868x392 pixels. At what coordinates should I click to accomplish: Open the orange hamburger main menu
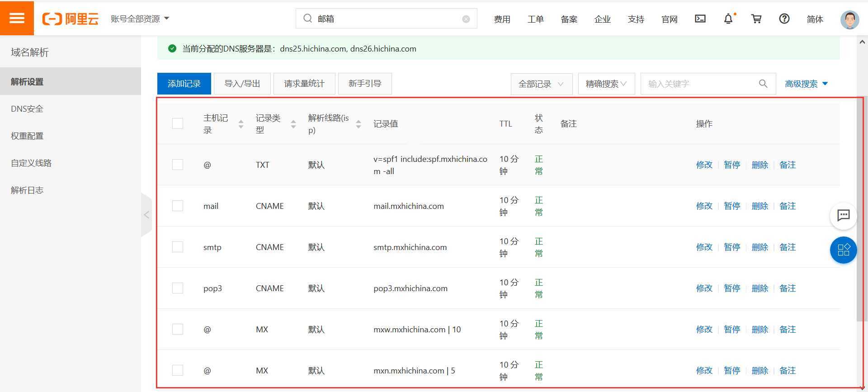pyautogui.click(x=17, y=18)
